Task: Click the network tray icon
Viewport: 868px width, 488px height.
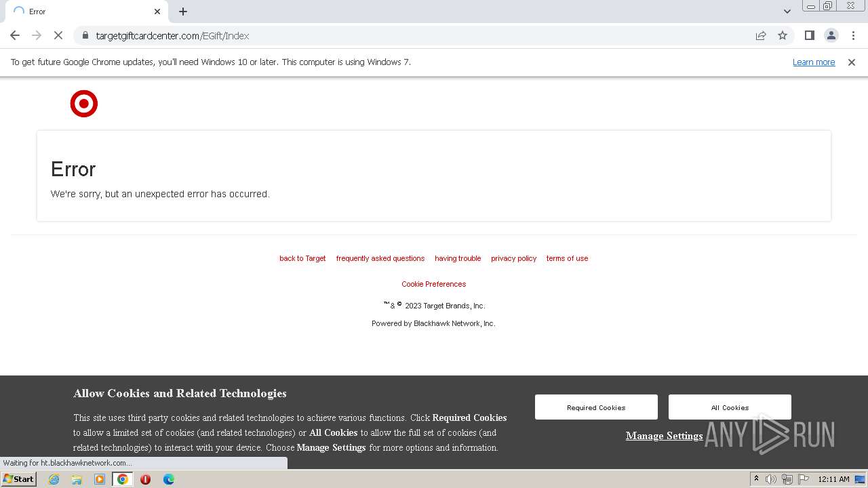Action: [787, 479]
